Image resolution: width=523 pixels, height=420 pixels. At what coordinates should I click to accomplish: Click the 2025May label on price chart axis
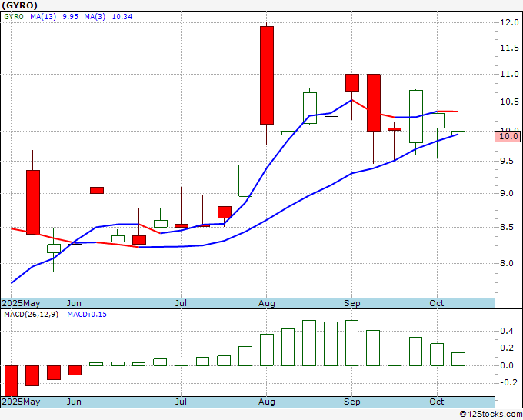(x=21, y=303)
